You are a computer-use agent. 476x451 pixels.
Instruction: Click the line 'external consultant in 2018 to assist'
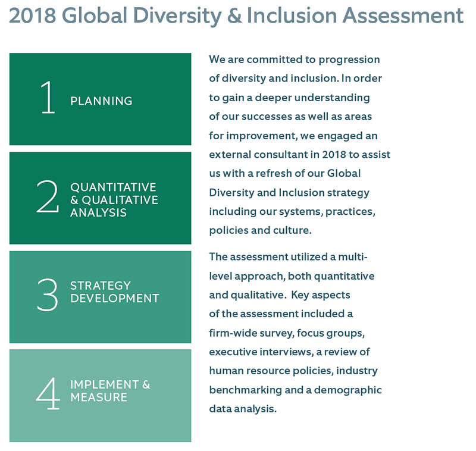pyautogui.click(x=299, y=155)
